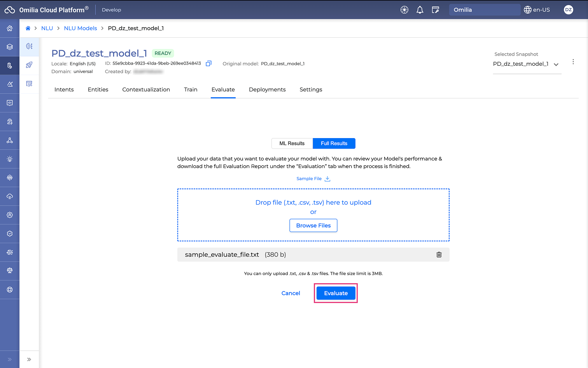Click the Browse Files button

point(313,226)
